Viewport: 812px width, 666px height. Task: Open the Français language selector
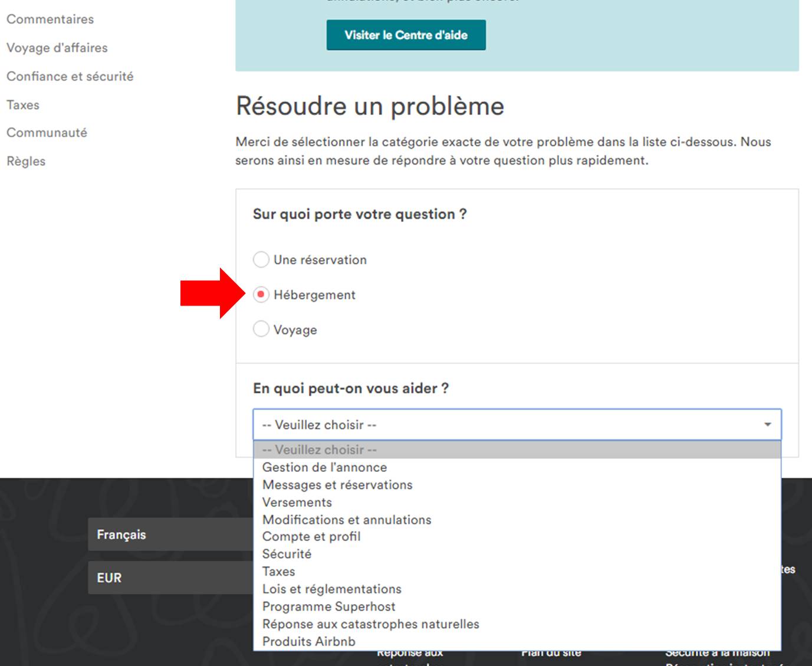point(170,534)
